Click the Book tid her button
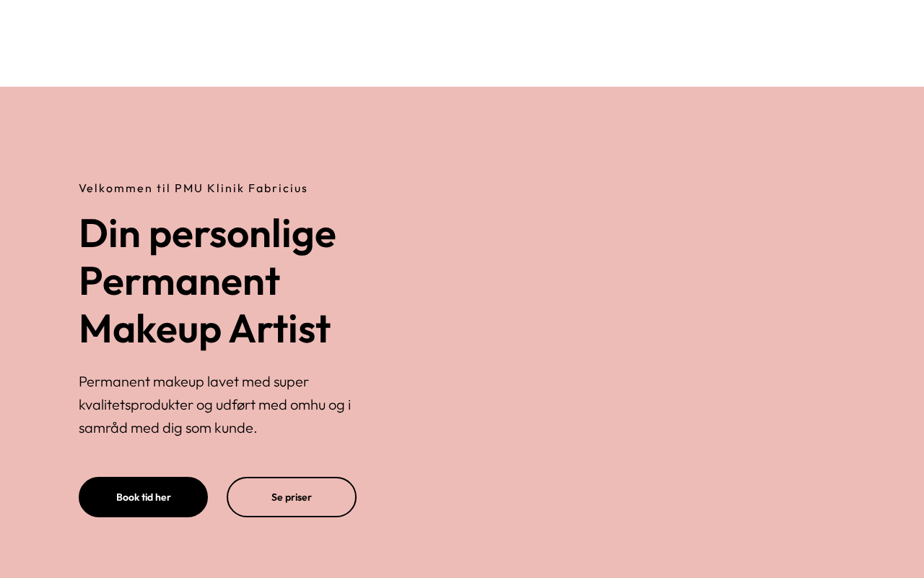This screenshot has height=578, width=924. point(143,497)
